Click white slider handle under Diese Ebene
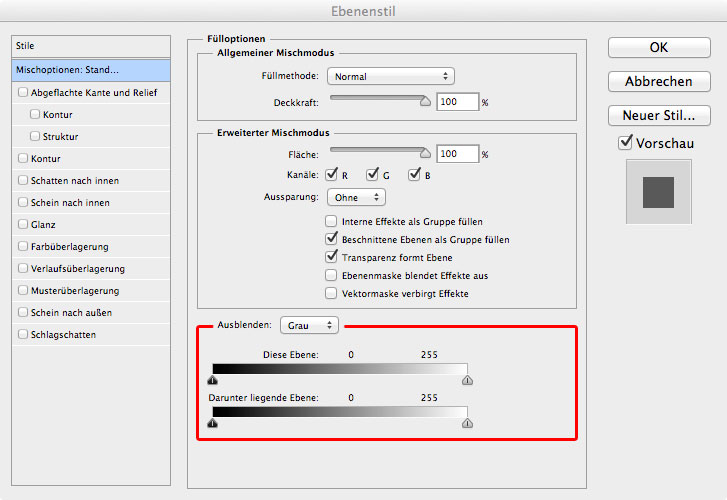Screen dimensions: 727x500 click(x=467, y=380)
